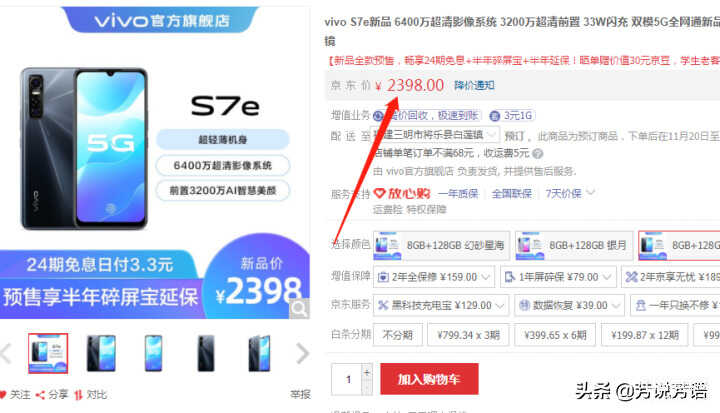This screenshot has height=413, width=720.
Task: Show next thumbnails with right arrow
Action: tap(302, 353)
